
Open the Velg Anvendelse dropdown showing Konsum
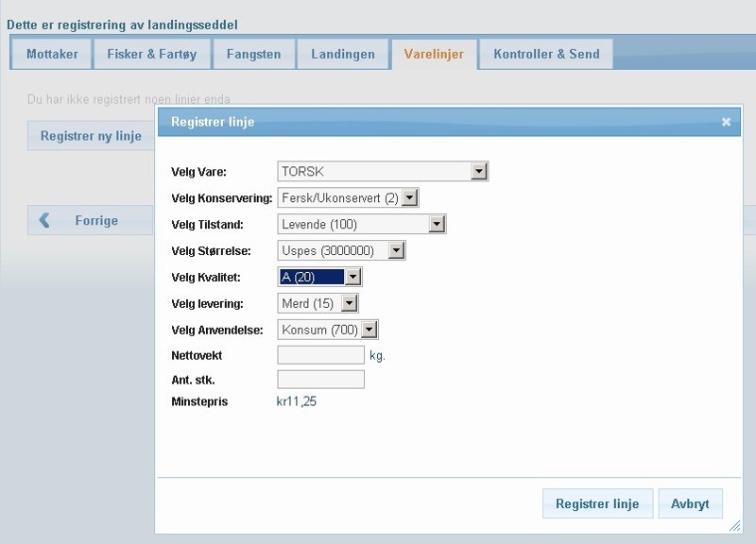point(328,330)
